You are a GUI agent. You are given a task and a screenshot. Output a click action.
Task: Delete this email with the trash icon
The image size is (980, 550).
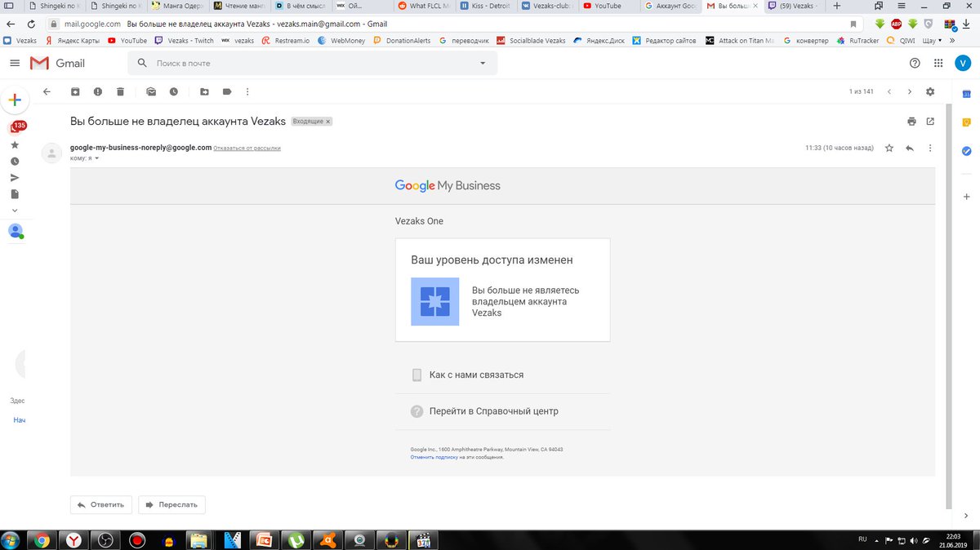point(120,92)
